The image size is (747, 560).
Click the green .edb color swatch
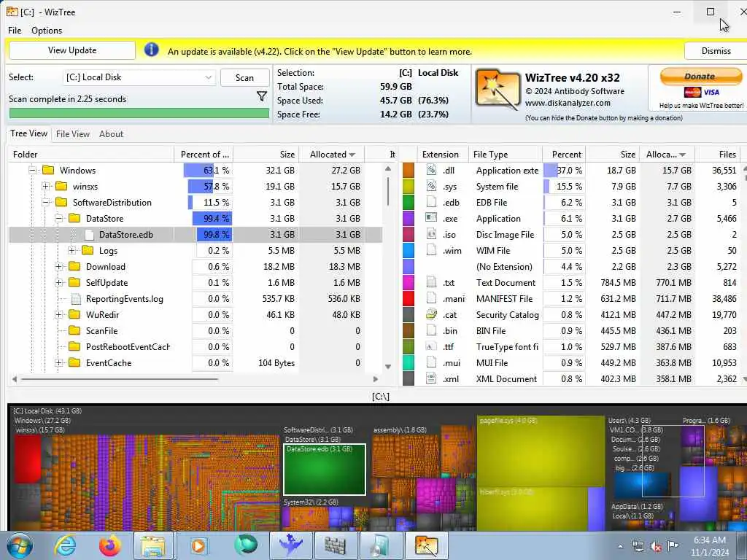[409, 203]
